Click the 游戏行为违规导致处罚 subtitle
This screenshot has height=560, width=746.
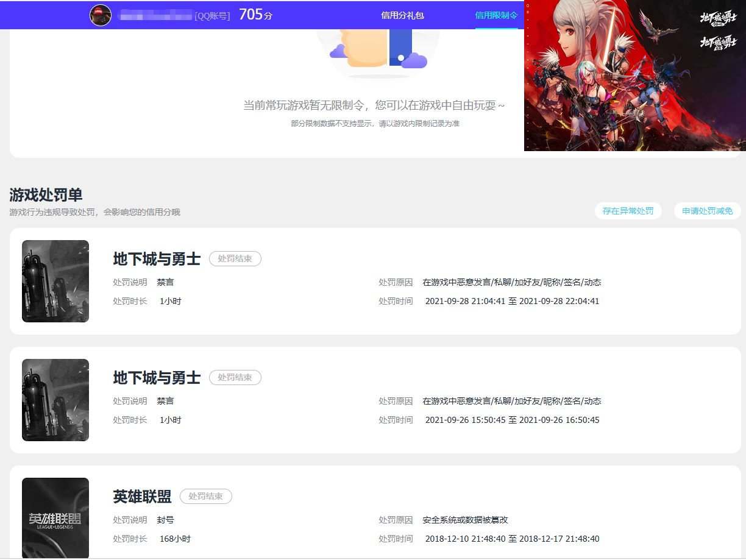coord(94,212)
